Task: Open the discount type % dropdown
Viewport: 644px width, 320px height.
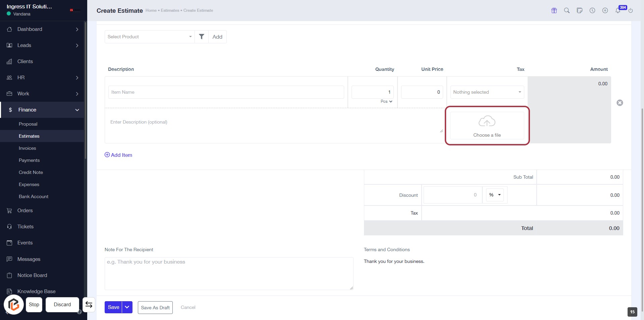Action: pos(495,195)
